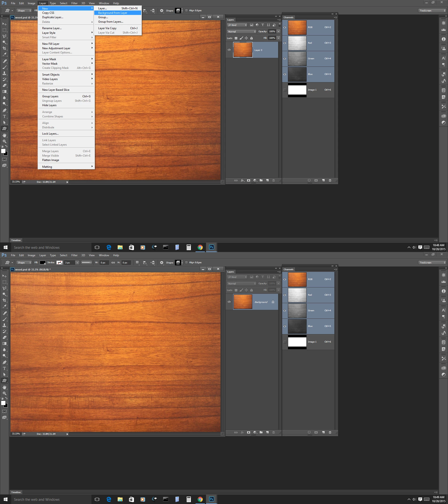Click Chrome icon on the 10:49 AM taskbar
448x504 pixels.
pos(200,499)
